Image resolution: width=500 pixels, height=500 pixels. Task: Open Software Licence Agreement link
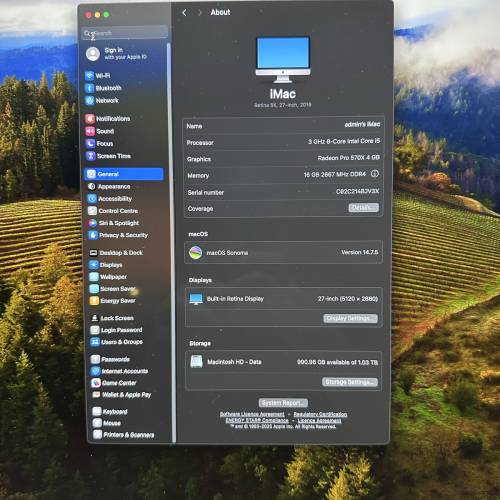point(252,414)
